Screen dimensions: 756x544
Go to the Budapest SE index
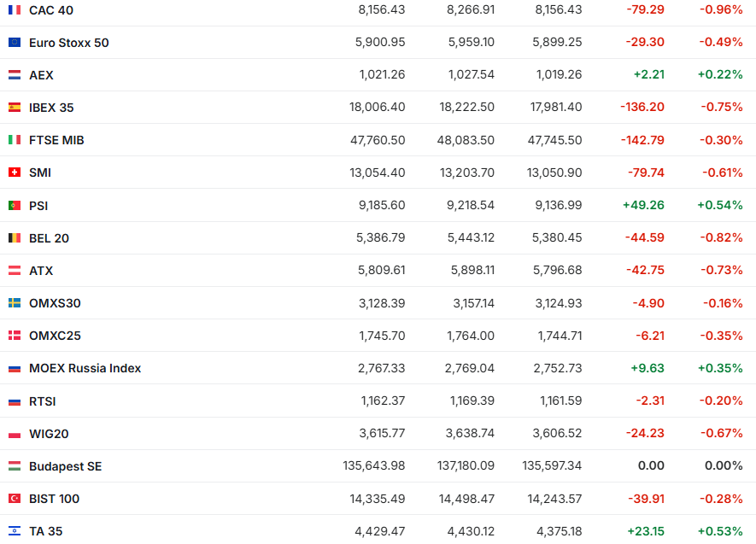coord(66,466)
